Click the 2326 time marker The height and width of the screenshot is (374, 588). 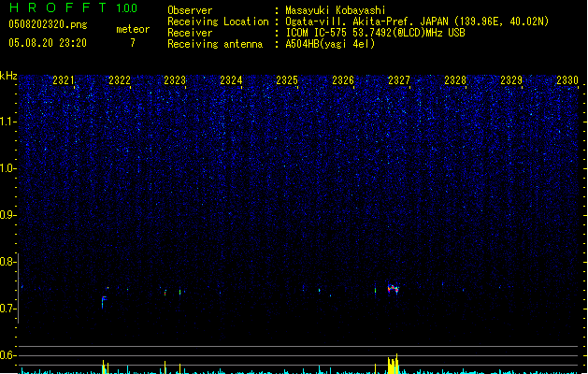343,80
